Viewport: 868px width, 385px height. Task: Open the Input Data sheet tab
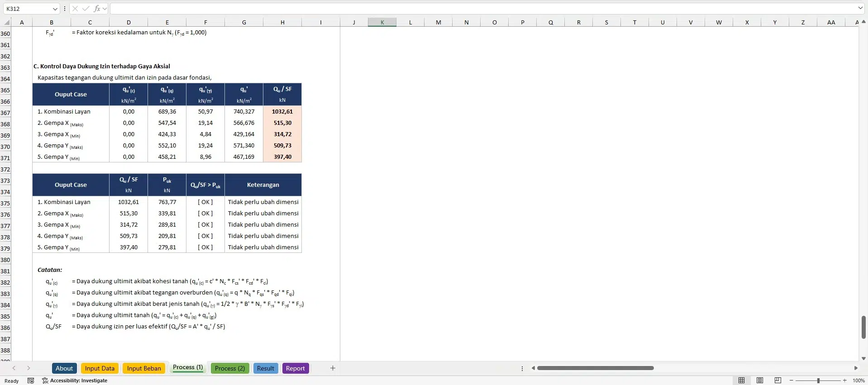100,368
